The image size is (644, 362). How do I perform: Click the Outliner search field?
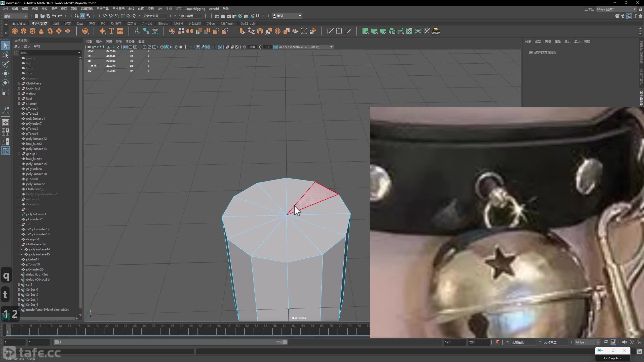(x=49, y=53)
